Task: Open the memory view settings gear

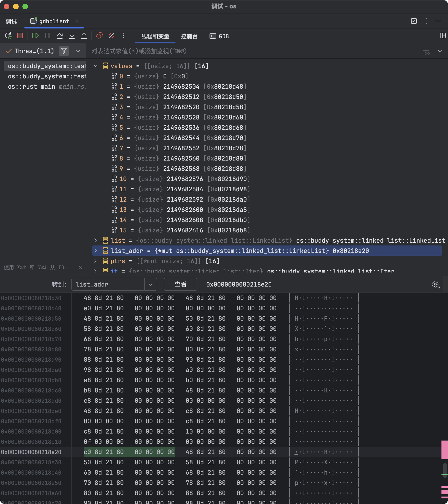Action: click(435, 284)
